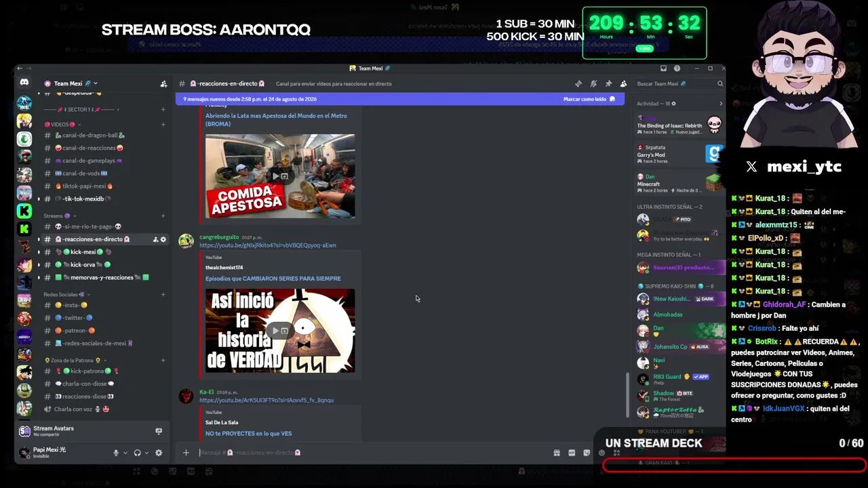This screenshot has height=488, width=868.
Task: Open the sticker picker in message bar
Action: [x=587, y=453]
